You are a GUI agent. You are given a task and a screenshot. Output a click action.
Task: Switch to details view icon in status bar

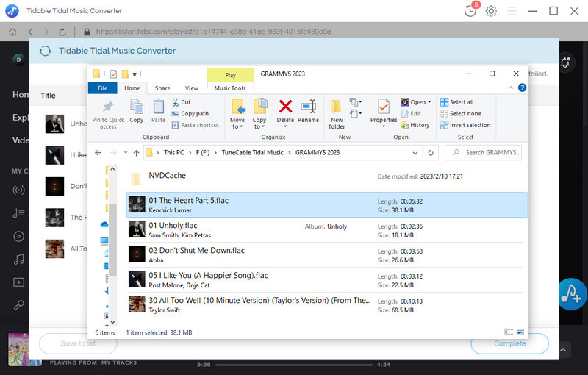point(509,332)
